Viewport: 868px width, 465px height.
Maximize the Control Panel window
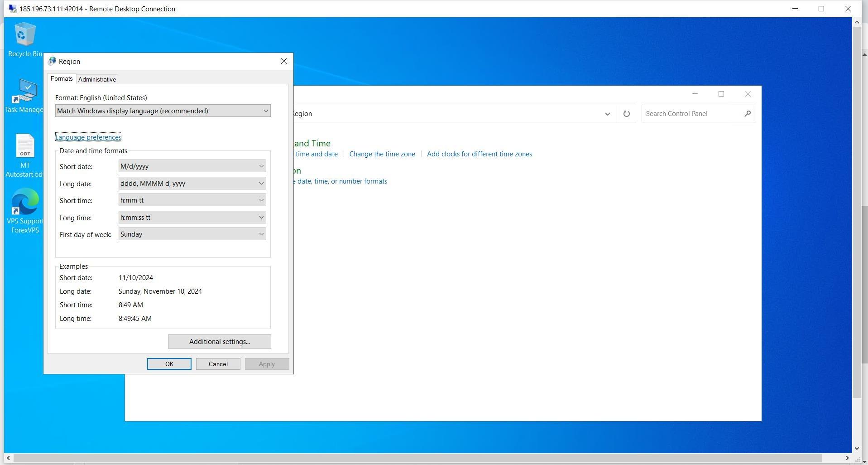click(x=721, y=94)
